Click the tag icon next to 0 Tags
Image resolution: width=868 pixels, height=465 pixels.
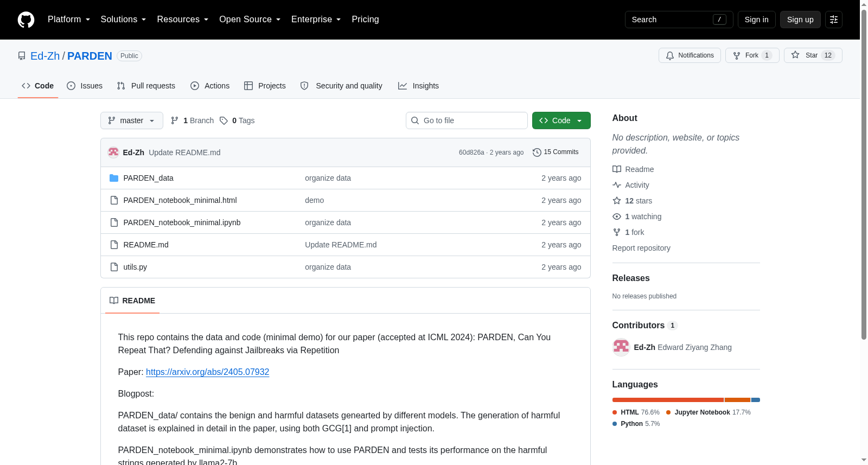(x=224, y=120)
